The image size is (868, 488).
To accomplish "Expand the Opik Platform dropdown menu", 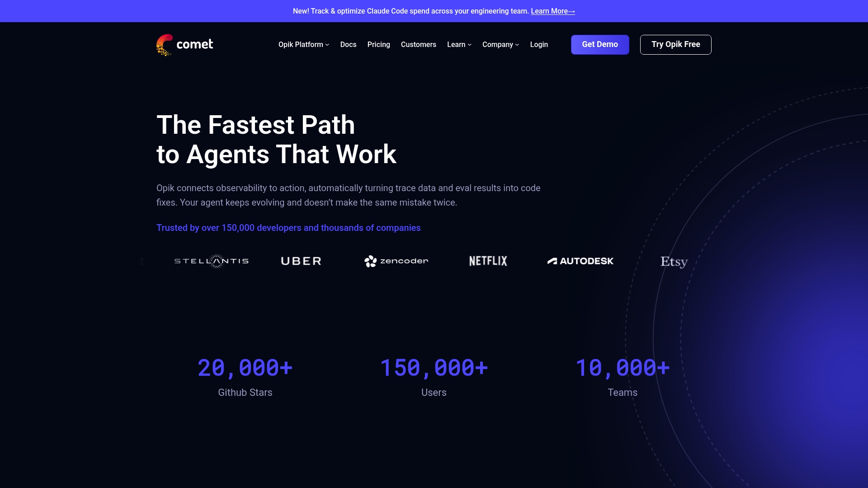I will [304, 45].
